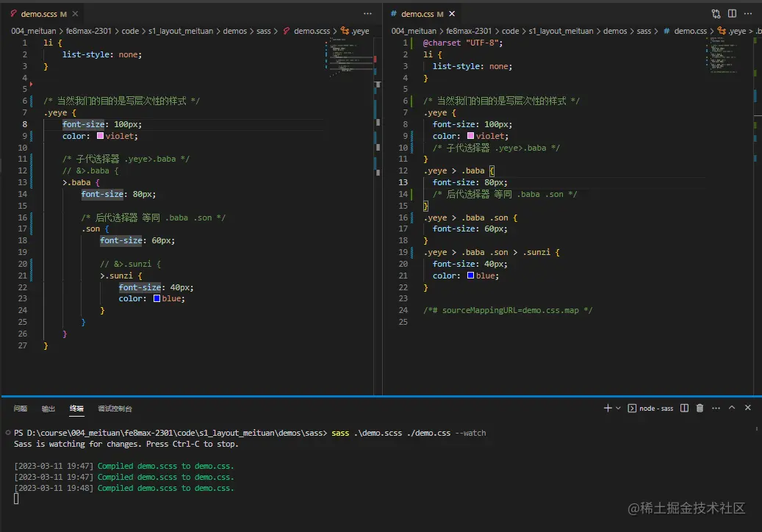Switch to the demo.scss editor tab
The width and height of the screenshot is (762, 532).
[39, 14]
